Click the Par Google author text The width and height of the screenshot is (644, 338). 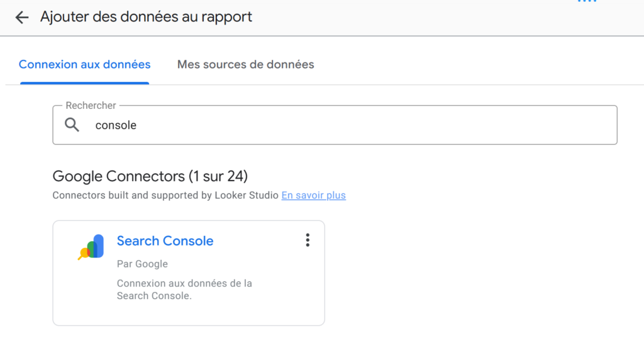point(142,264)
